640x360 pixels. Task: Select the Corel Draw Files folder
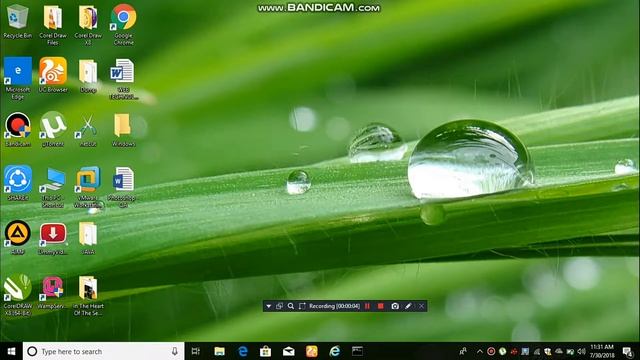53,24
